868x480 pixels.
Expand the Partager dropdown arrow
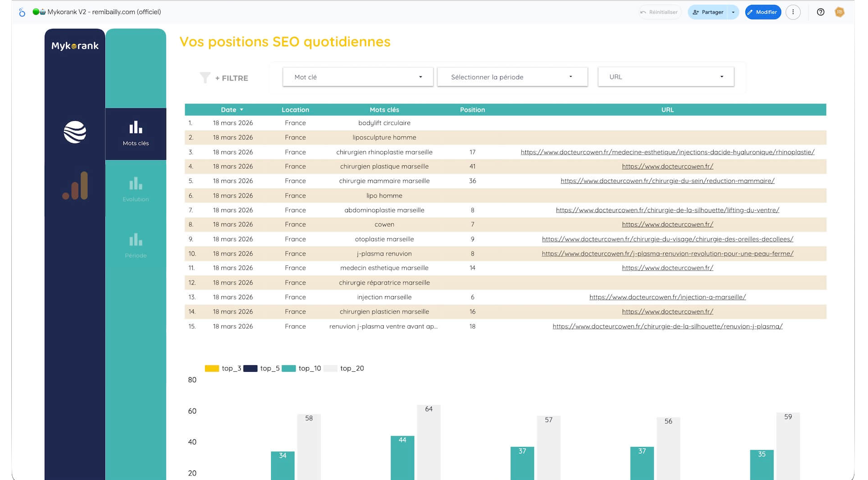pos(733,12)
